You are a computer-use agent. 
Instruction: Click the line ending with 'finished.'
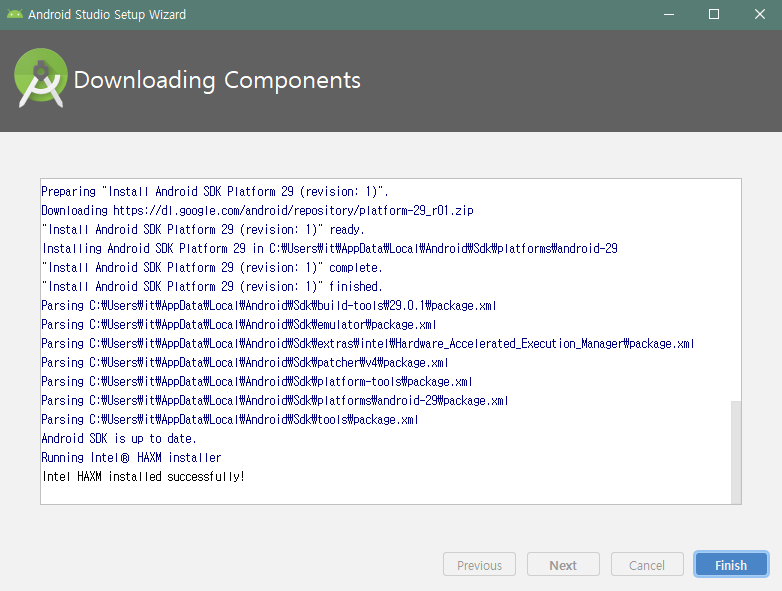coord(212,286)
